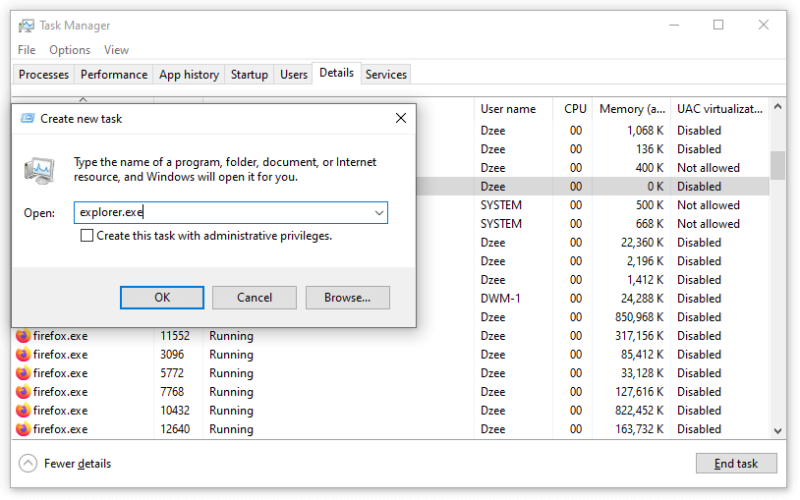The image size is (800, 500).
Task: Click the 163,732 K memory value
Action: pyautogui.click(x=639, y=429)
